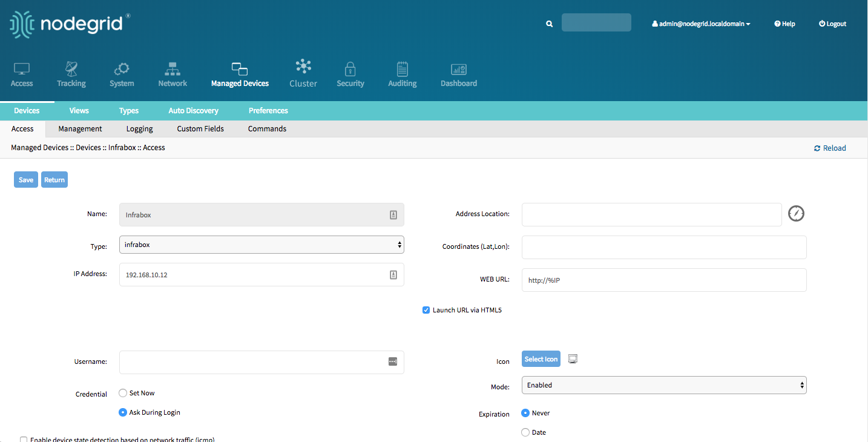Click the search magnifier icon
This screenshot has width=868, height=442.
pos(550,24)
